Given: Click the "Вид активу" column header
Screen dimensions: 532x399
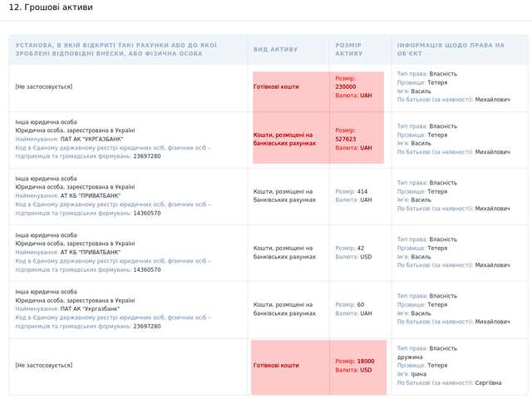Looking at the screenshot, I should (x=275, y=49).
